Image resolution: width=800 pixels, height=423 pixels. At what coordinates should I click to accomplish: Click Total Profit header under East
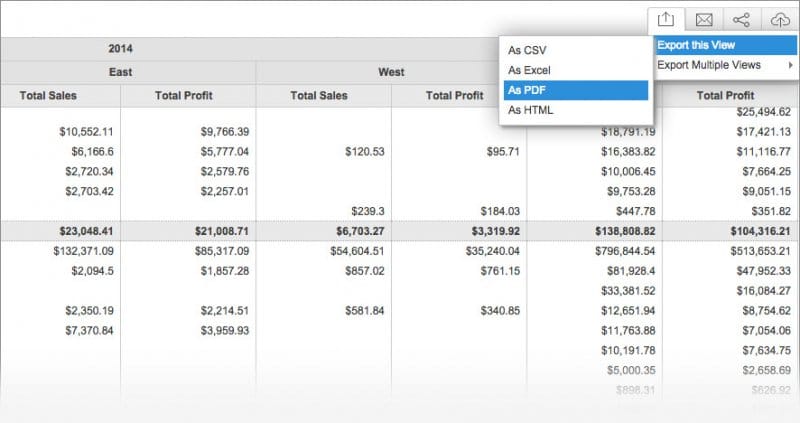coord(184,96)
